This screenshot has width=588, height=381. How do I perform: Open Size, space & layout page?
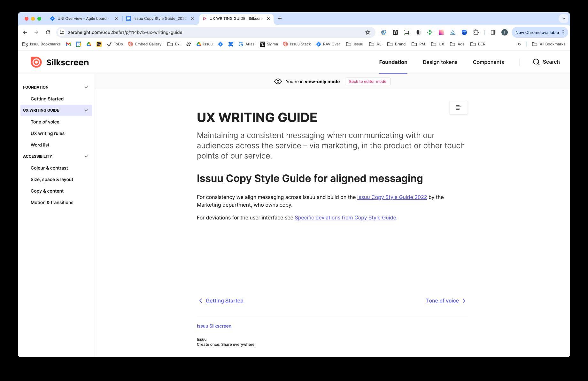pyautogui.click(x=52, y=179)
